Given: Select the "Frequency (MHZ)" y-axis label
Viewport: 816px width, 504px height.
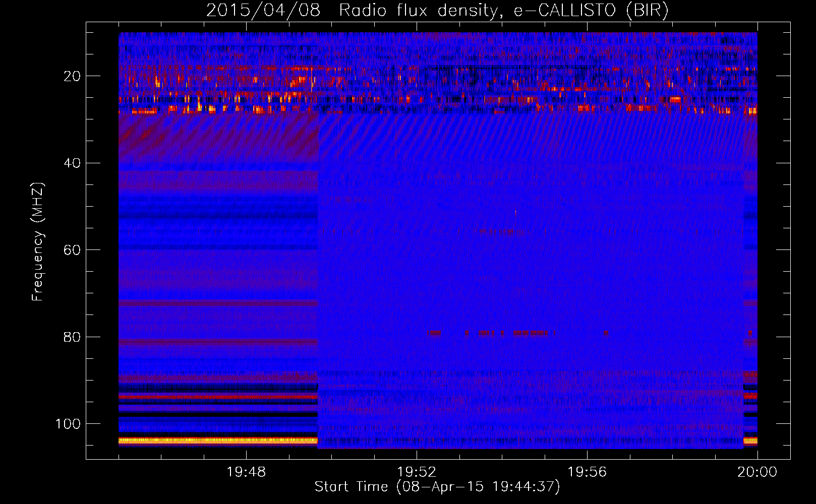Looking at the screenshot, I should pyautogui.click(x=38, y=242).
